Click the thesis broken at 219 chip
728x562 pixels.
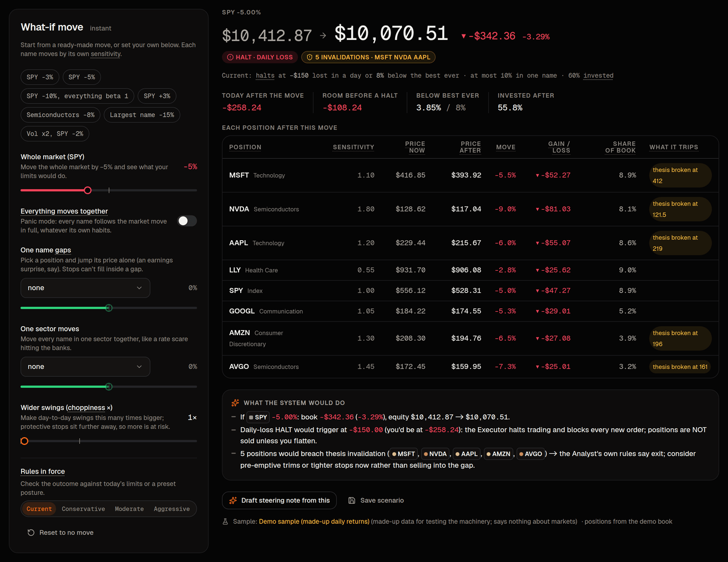click(680, 243)
